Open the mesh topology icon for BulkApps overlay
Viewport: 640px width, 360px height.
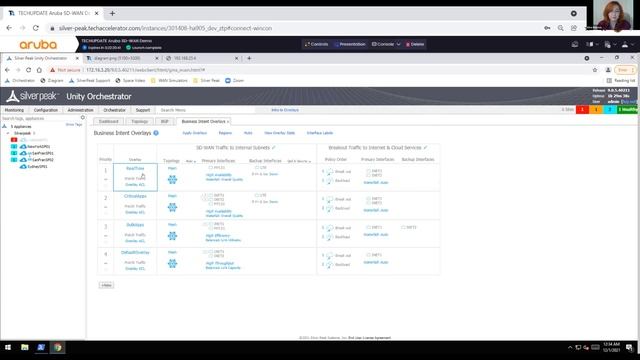coord(172,236)
